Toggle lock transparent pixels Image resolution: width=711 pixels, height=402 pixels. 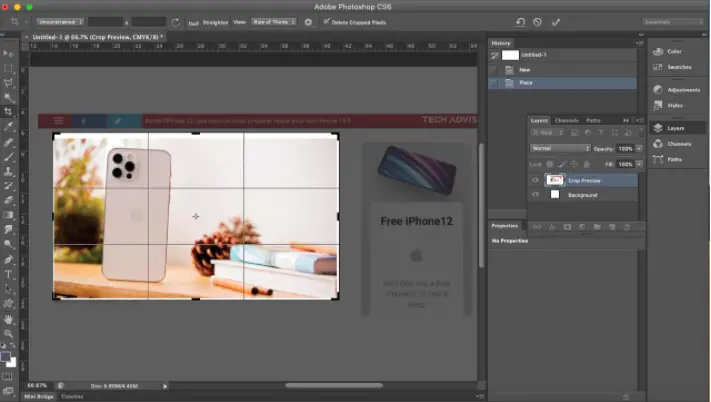click(550, 164)
